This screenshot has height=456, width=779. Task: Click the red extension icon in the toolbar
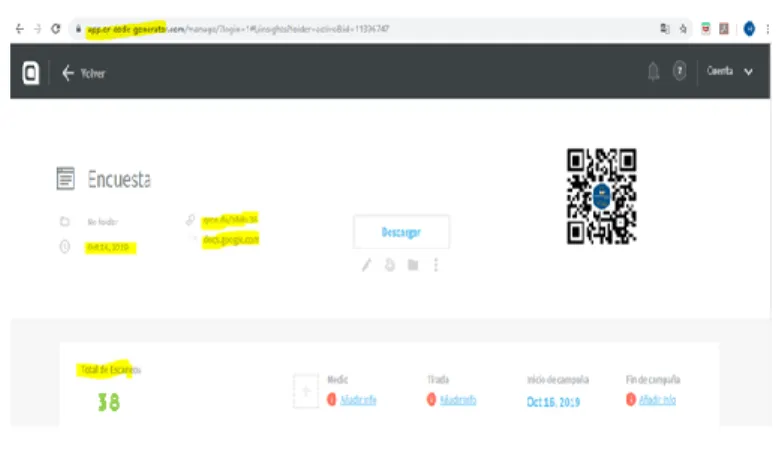coord(705,29)
